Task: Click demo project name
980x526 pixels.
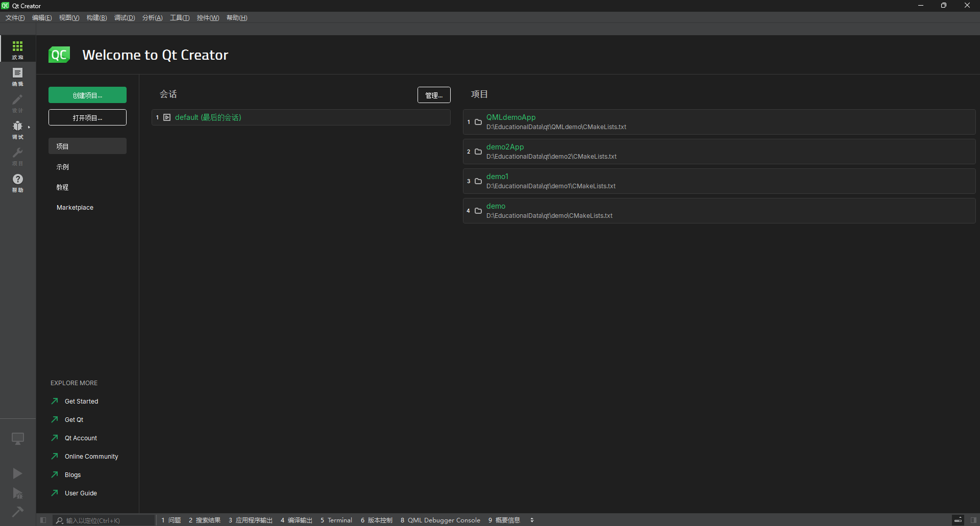Action: 496,206
